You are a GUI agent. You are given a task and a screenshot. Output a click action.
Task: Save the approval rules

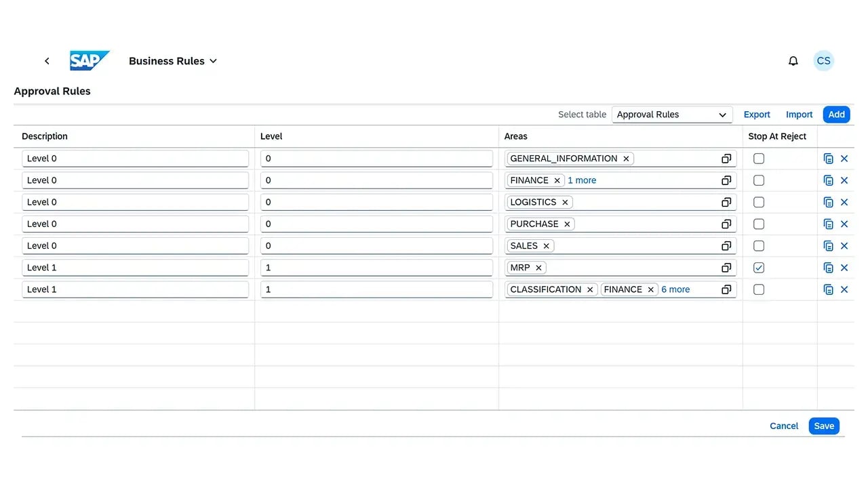pyautogui.click(x=824, y=426)
